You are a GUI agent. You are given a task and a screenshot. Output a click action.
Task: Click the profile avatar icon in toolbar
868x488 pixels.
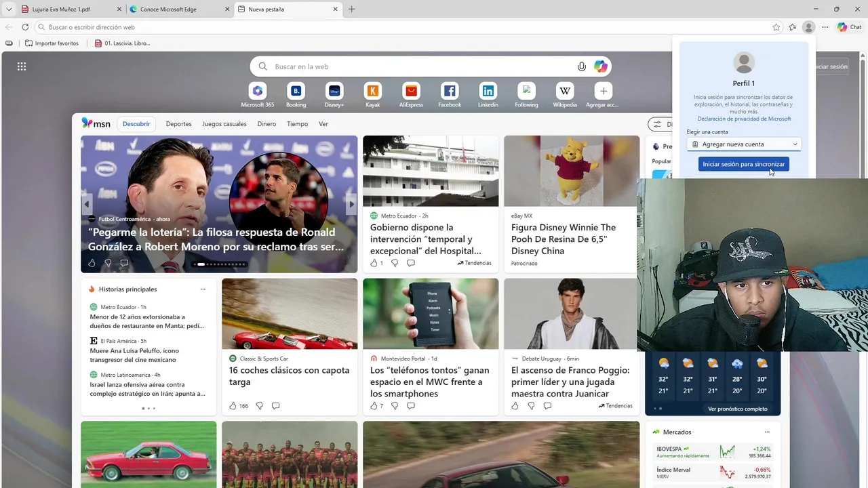pos(808,27)
